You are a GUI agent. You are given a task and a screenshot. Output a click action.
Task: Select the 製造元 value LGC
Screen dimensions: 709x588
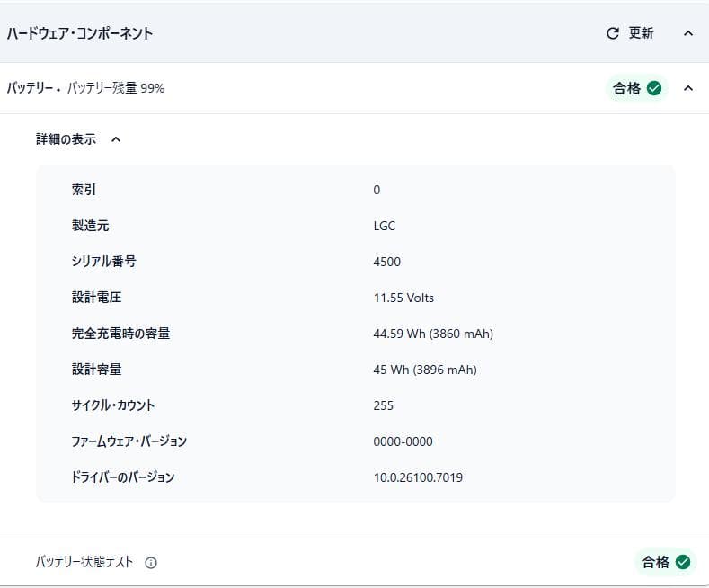point(384,226)
